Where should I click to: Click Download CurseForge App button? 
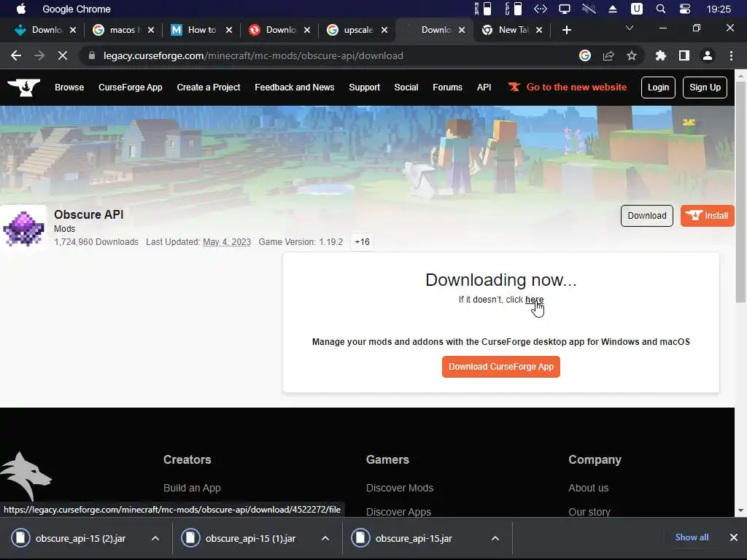500,367
